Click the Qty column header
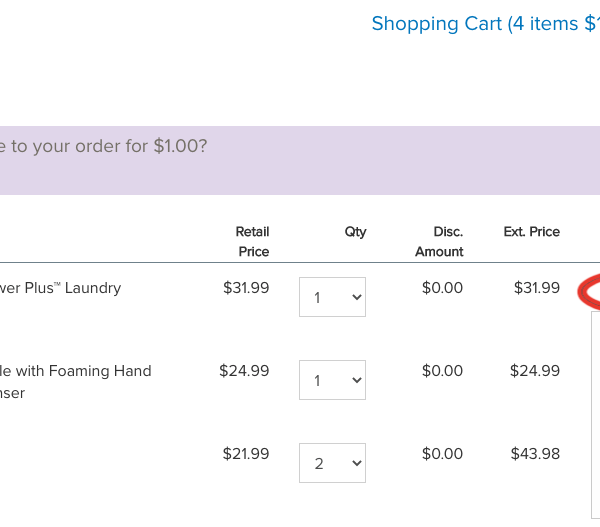Screen dimensions: 600x527 [355, 232]
